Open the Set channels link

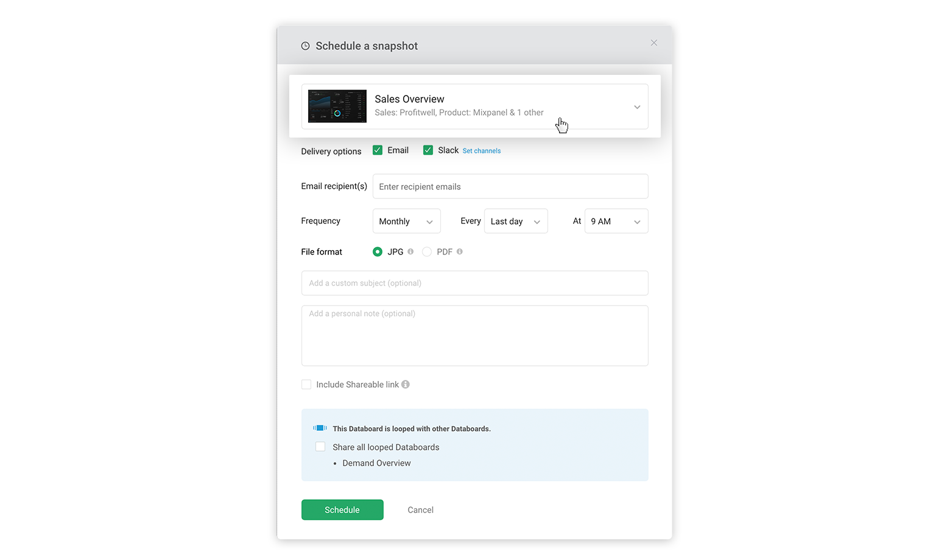pyautogui.click(x=482, y=151)
